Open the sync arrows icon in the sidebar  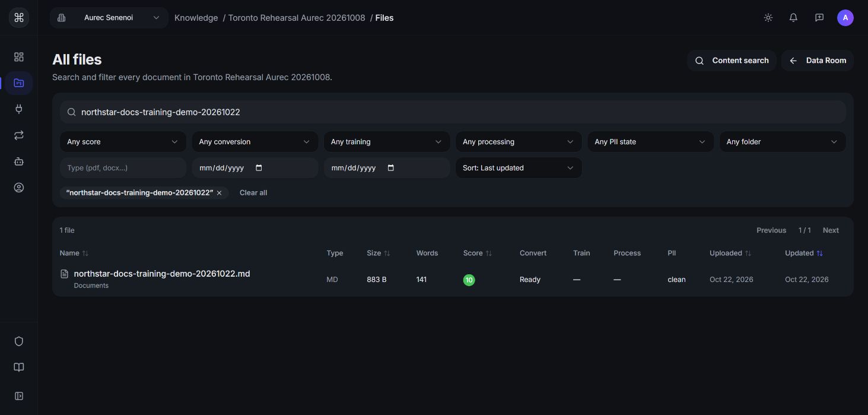click(19, 135)
